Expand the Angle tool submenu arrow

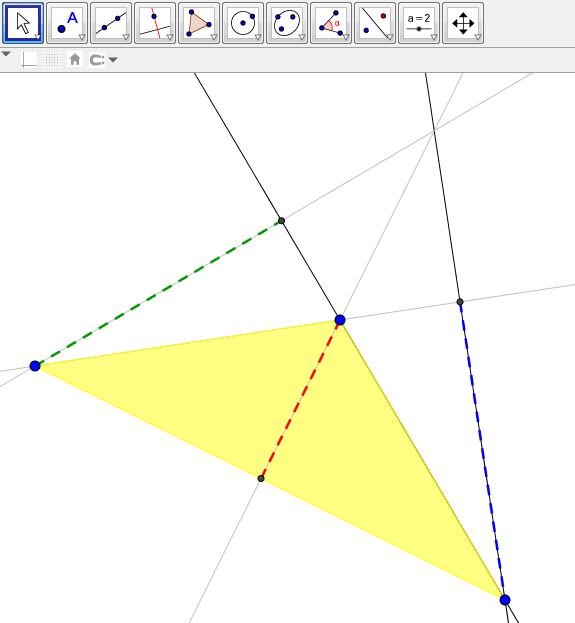point(346,37)
